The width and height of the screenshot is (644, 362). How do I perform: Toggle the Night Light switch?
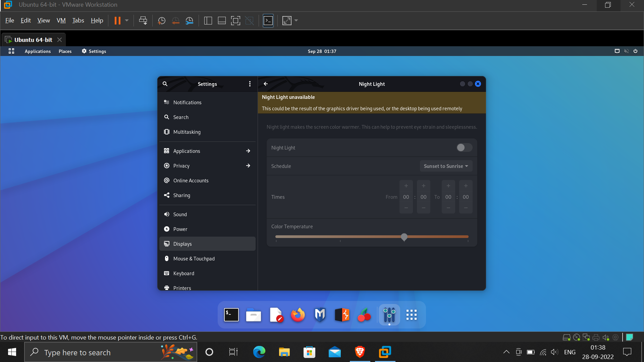click(464, 147)
